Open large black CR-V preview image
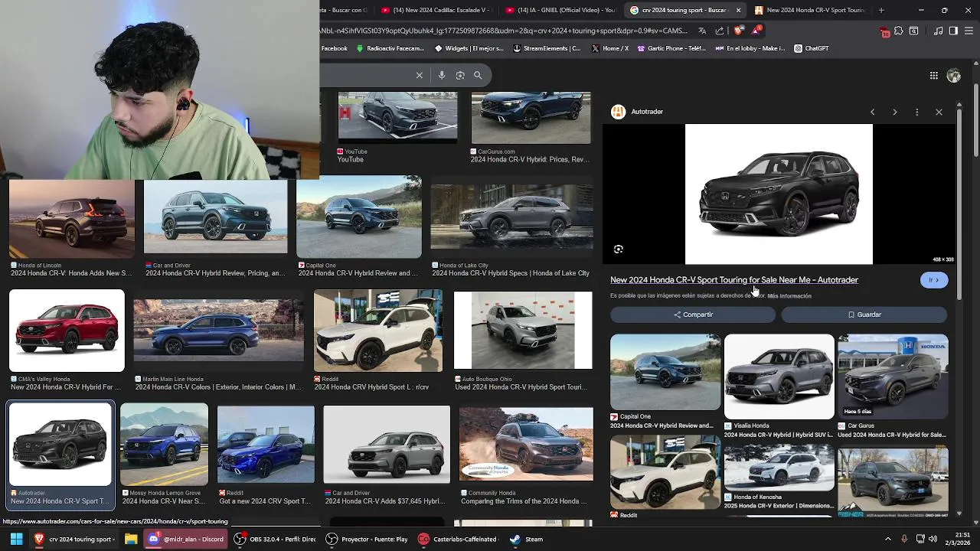Image resolution: width=980 pixels, height=551 pixels. pos(779,194)
